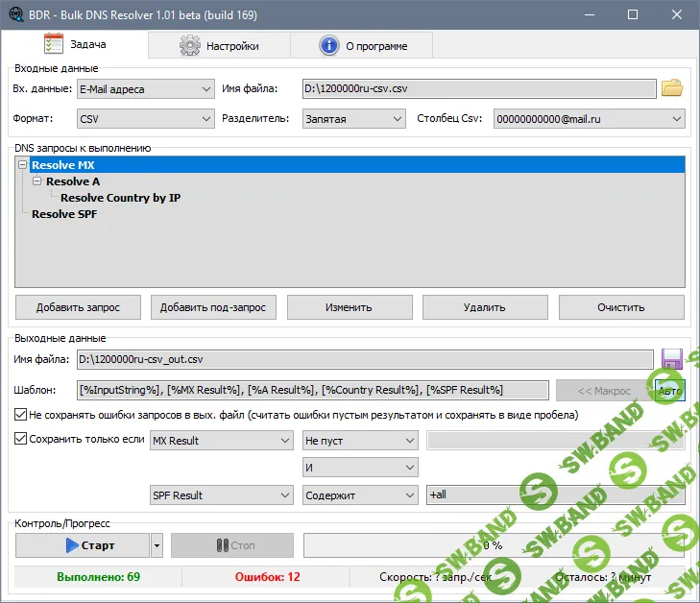Click the task checklist icon on Задача tab
Screen dimensions: 700x603
point(54,44)
